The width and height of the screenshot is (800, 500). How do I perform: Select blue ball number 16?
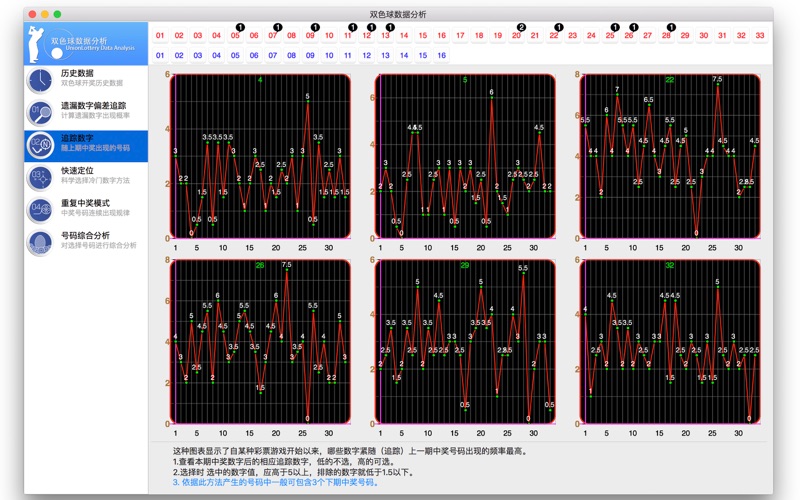pyautogui.click(x=442, y=55)
